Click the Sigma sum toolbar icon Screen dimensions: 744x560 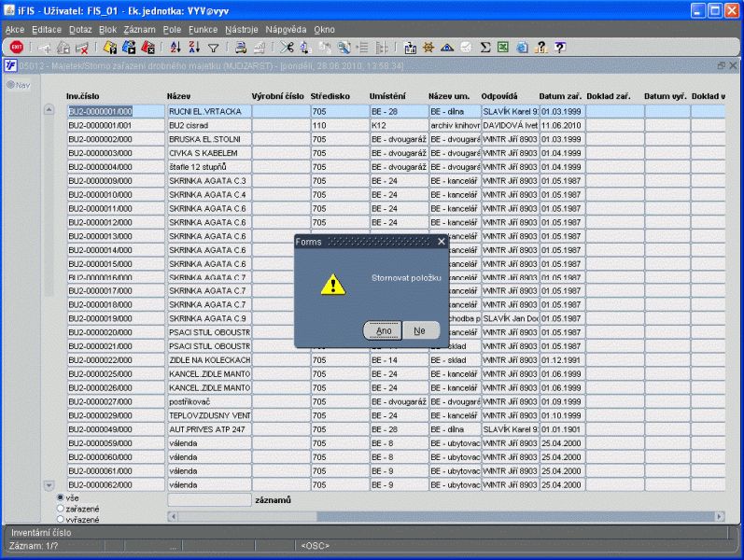pyautogui.click(x=485, y=47)
